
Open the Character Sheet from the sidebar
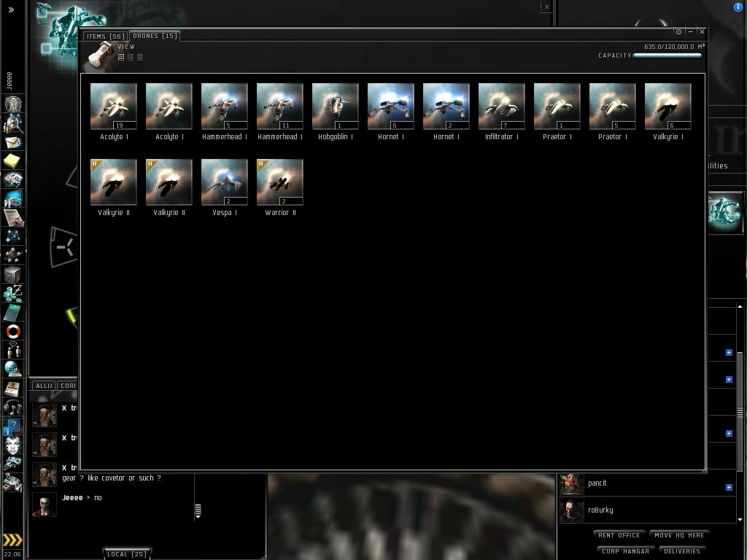coord(13,104)
